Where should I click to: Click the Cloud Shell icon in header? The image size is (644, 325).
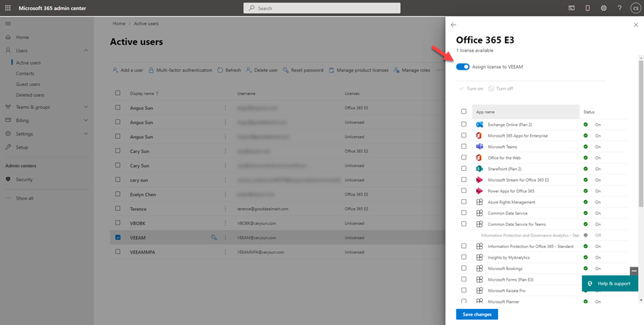(x=571, y=8)
